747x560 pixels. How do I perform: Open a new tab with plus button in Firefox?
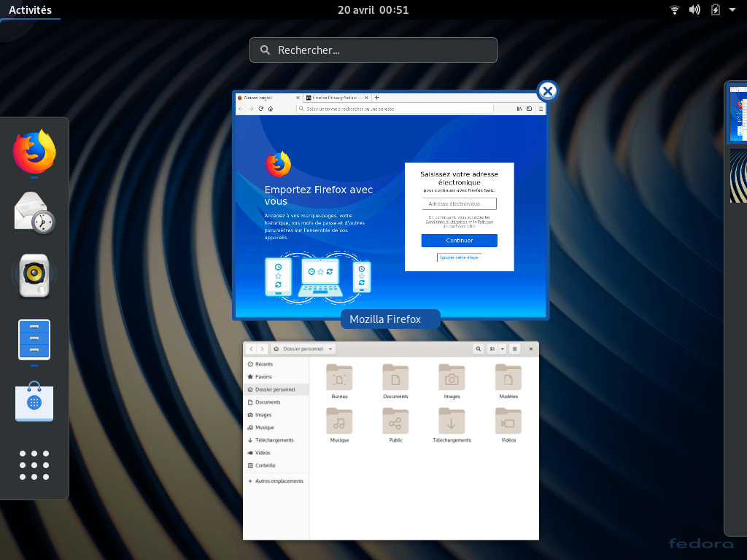pyautogui.click(x=377, y=98)
